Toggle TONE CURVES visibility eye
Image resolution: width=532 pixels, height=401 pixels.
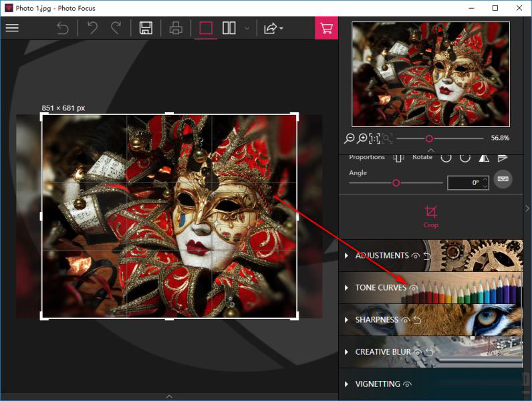tap(413, 288)
